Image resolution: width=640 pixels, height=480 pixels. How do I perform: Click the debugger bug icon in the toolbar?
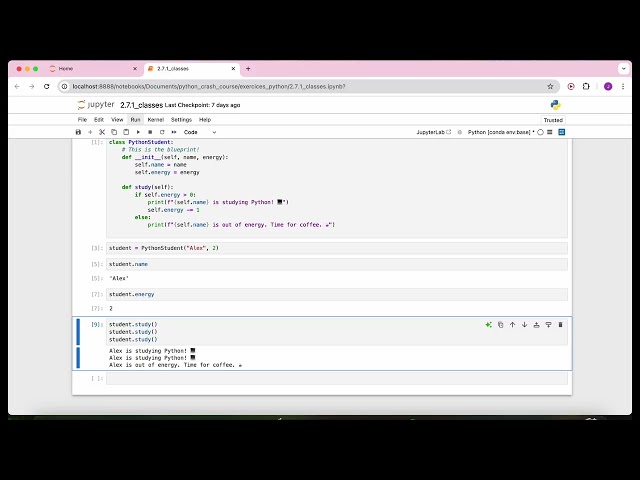click(x=460, y=132)
